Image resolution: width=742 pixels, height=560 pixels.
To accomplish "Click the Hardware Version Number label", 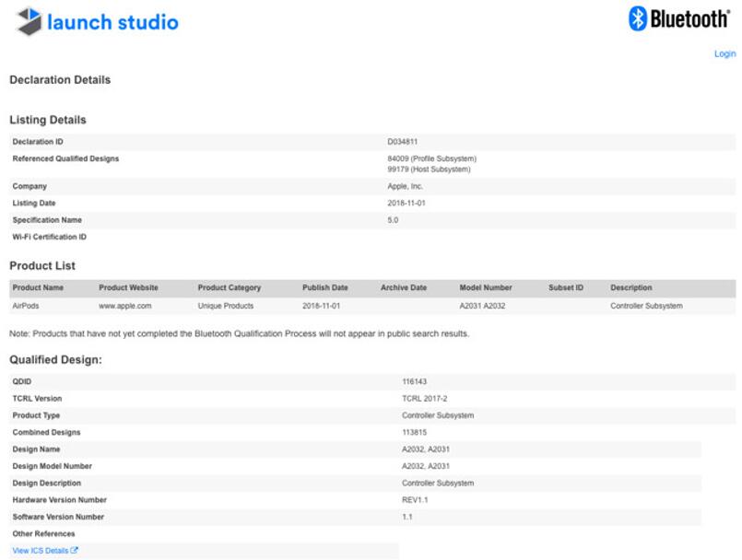I will tap(60, 500).
